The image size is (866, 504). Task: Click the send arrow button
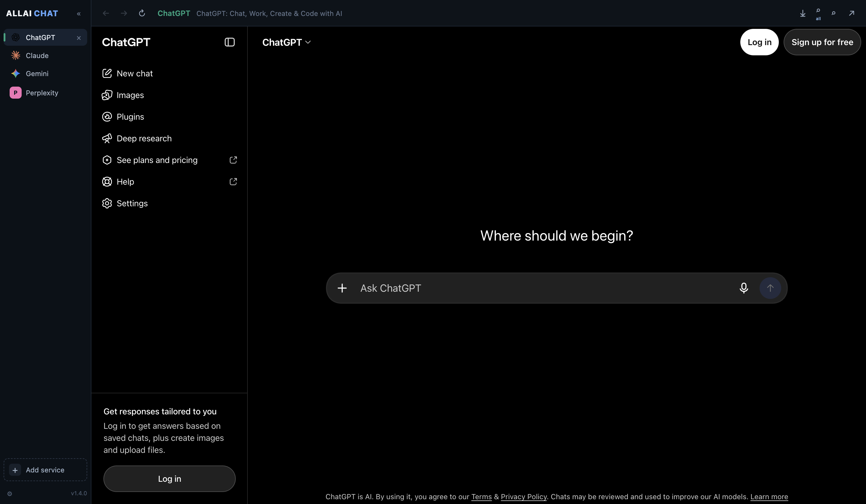pos(770,288)
